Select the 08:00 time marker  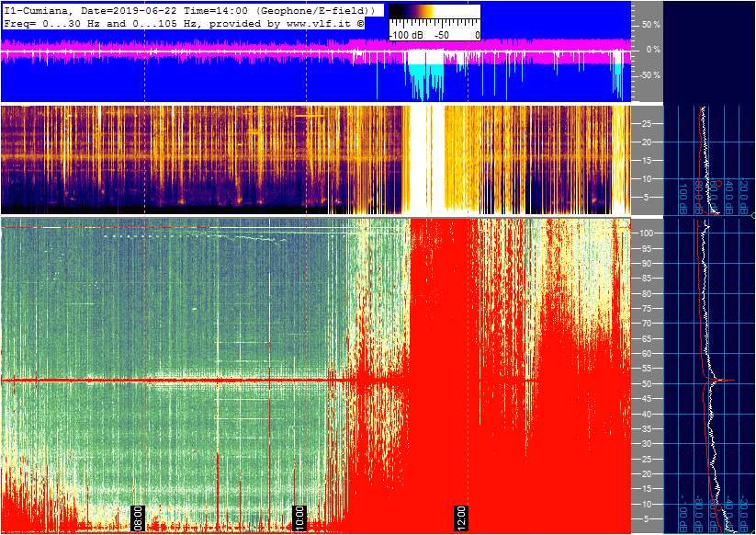138,518
